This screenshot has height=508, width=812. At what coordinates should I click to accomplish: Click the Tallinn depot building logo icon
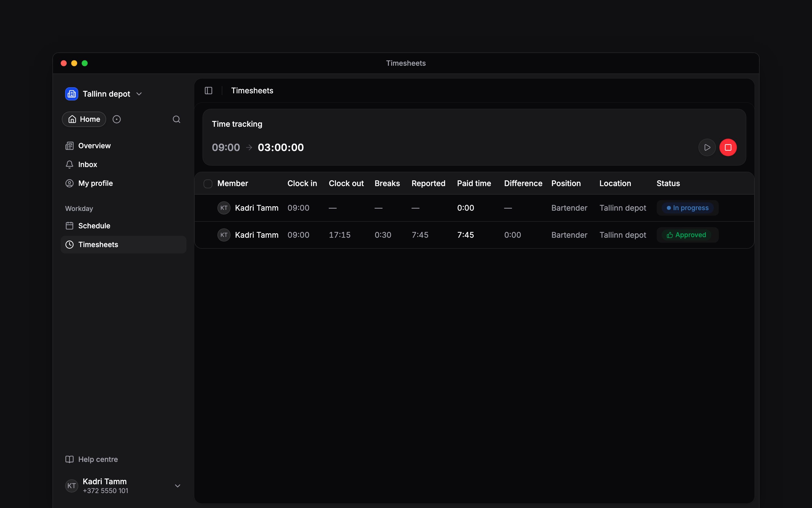[71, 94]
